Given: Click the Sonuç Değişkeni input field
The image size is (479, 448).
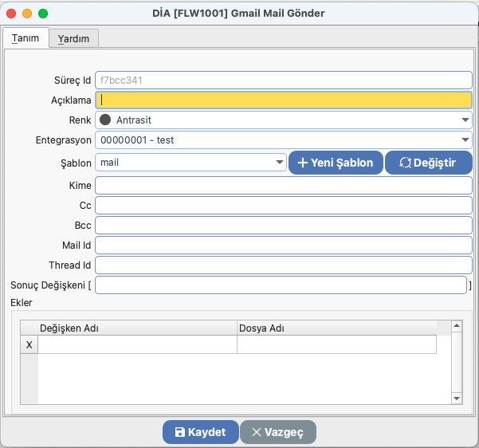Looking at the screenshot, I should 281,285.
